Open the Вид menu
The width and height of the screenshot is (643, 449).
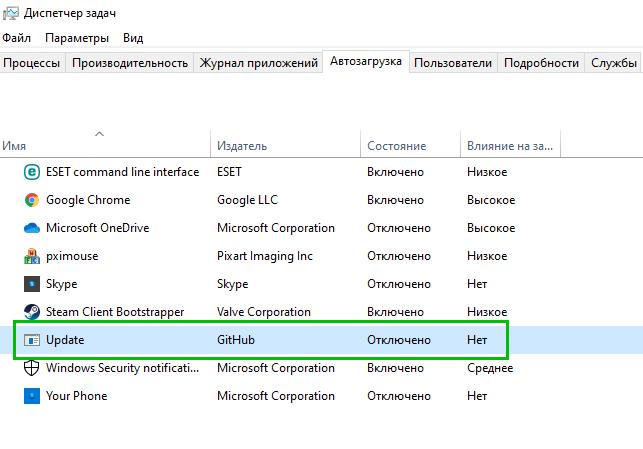coord(133,38)
